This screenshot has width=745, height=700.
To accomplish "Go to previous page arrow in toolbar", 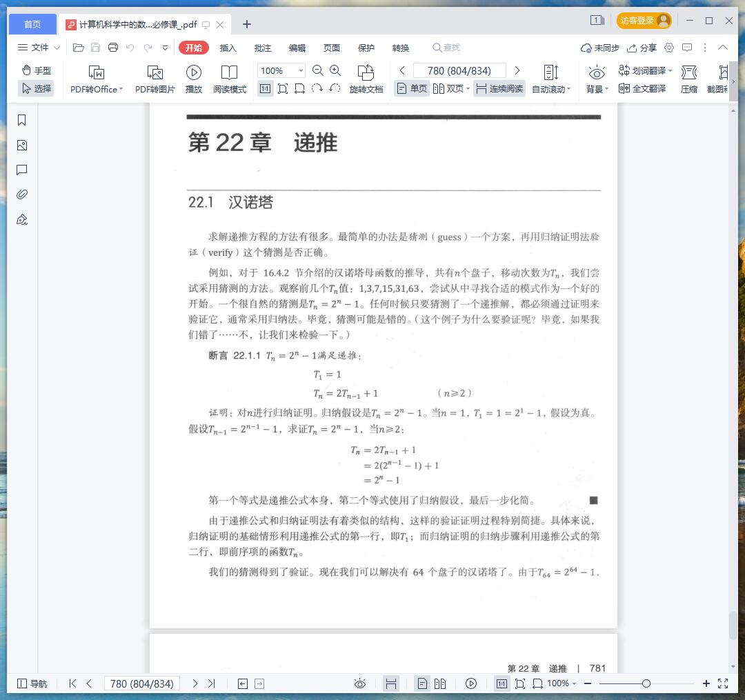I will pyautogui.click(x=402, y=71).
